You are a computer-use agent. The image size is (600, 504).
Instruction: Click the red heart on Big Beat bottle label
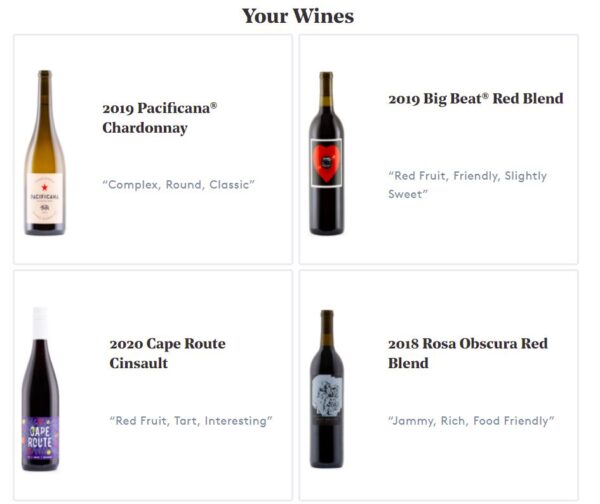click(326, 159)
